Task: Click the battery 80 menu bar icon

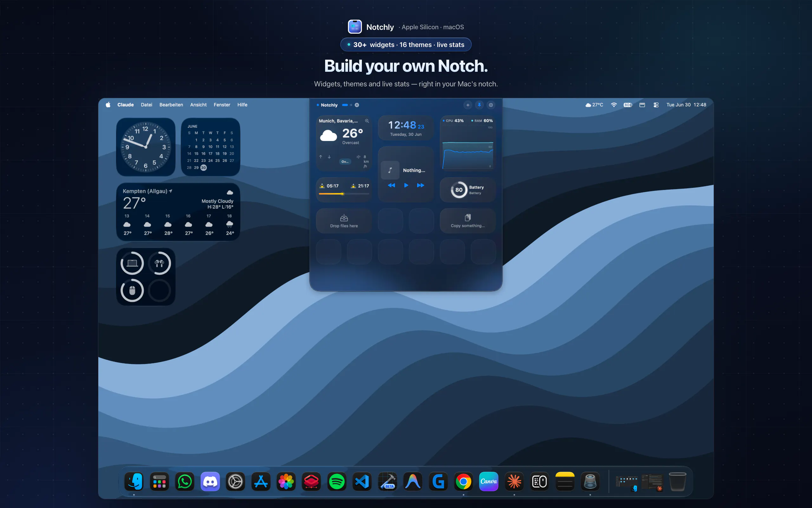Action: pos(628,105)
